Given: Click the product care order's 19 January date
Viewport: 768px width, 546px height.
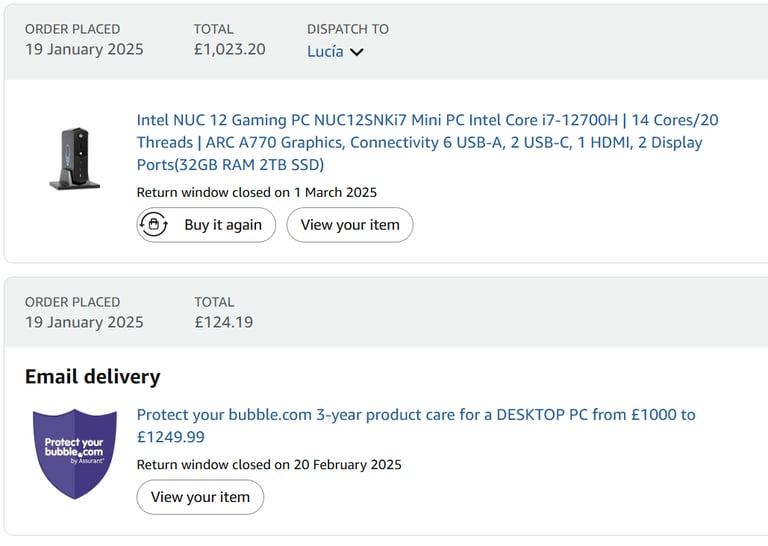Looking at the screenshot, I should (x=84, y=322).
